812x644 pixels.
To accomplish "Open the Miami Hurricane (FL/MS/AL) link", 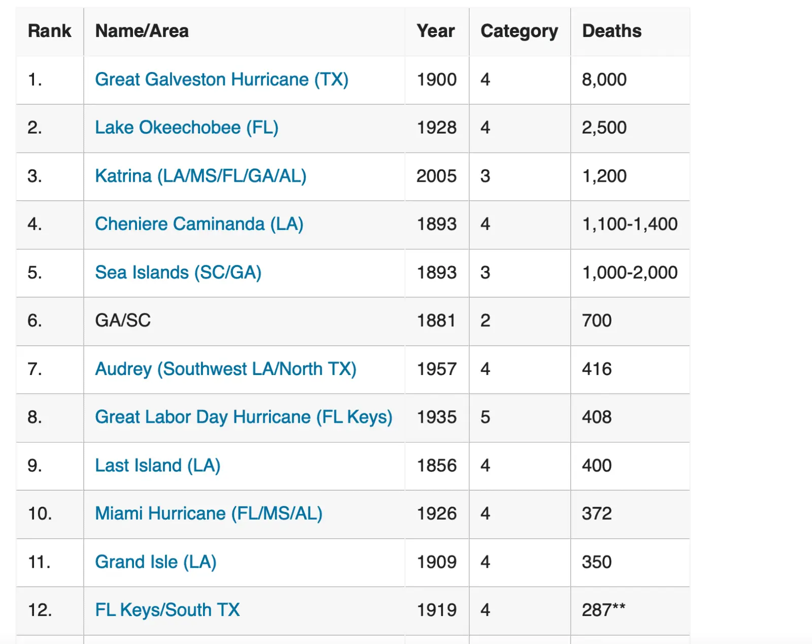I will (x=209, y=514).
